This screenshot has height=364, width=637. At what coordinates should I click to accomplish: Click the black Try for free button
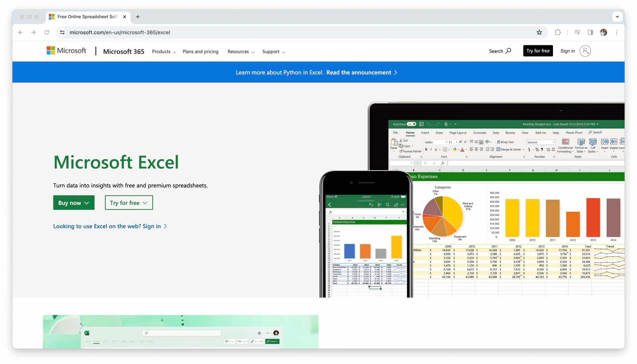(x=538, y=51)
